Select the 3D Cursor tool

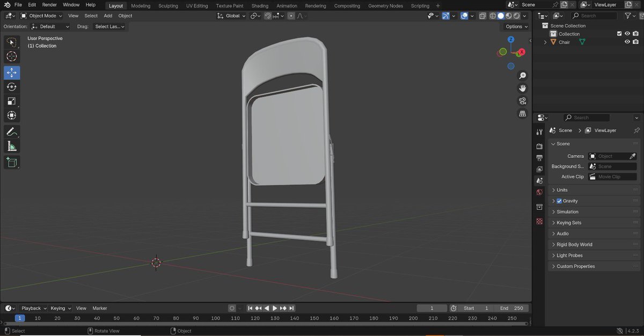point(12,56)
